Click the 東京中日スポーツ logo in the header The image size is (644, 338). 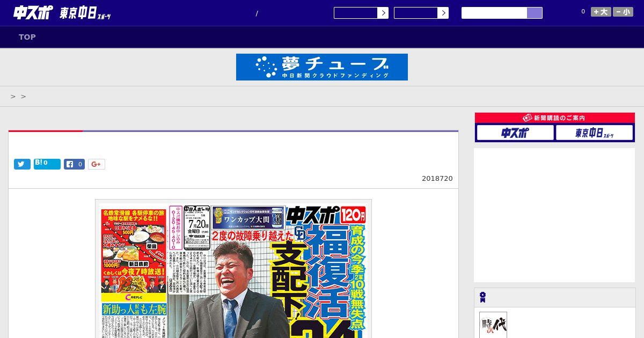point(85,14)
